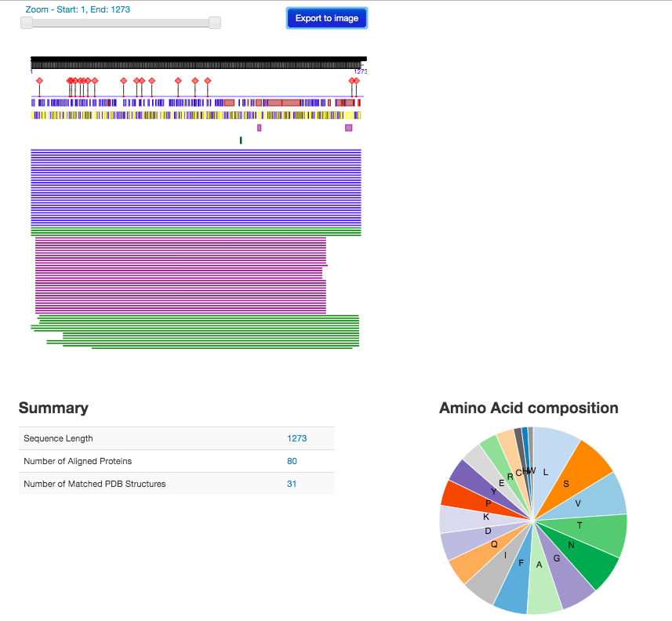
Task: Open the Matched PDB Structures value 31
Action: click(292, 484)
